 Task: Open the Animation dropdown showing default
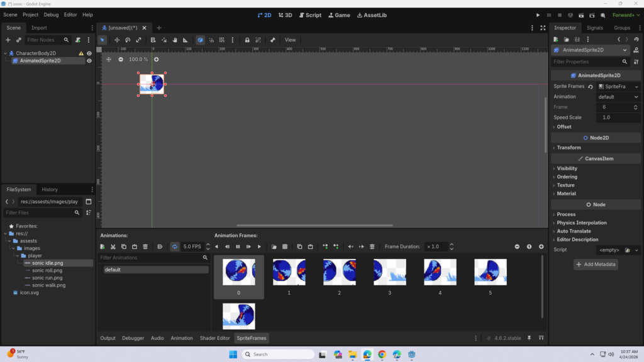[618, 97]
